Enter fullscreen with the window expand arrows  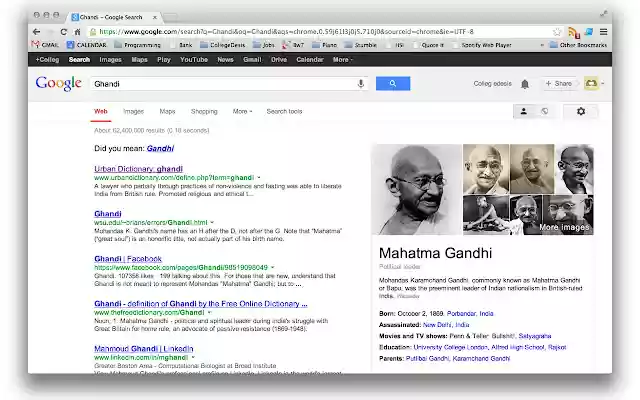[603, 14]
